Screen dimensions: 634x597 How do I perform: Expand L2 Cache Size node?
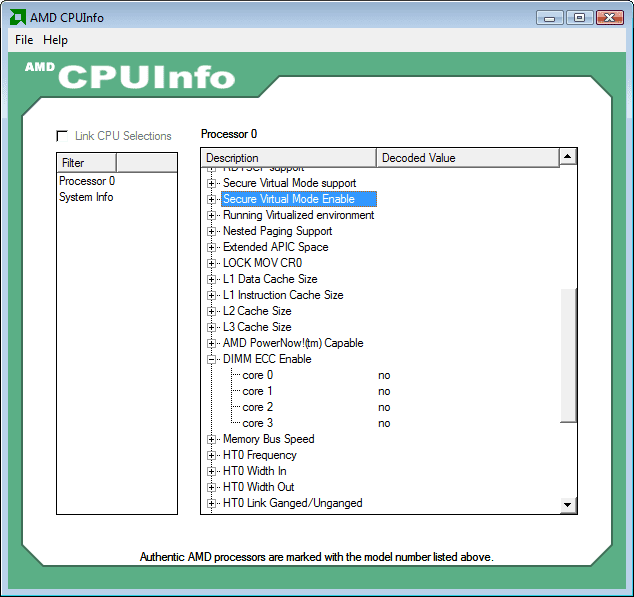pyautogui.click(x=211, y=311)
